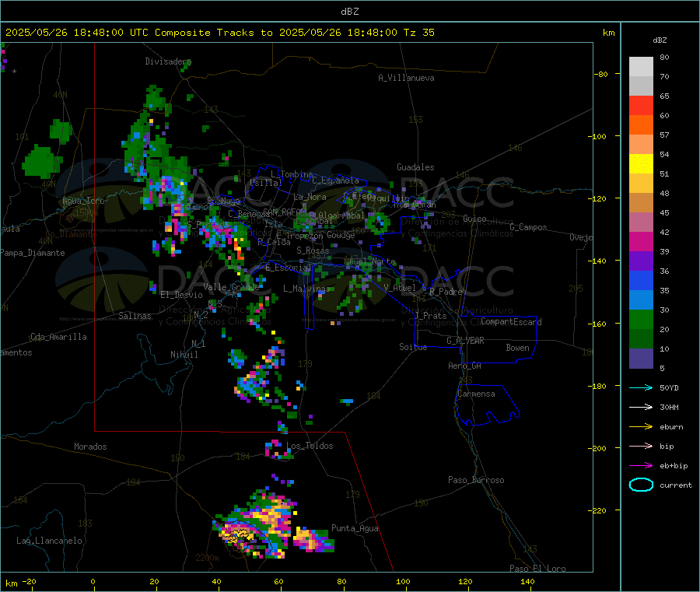Viewport: 700px width, 592px height.
Task: Click the V_Atuel place label
Action: 400,288
